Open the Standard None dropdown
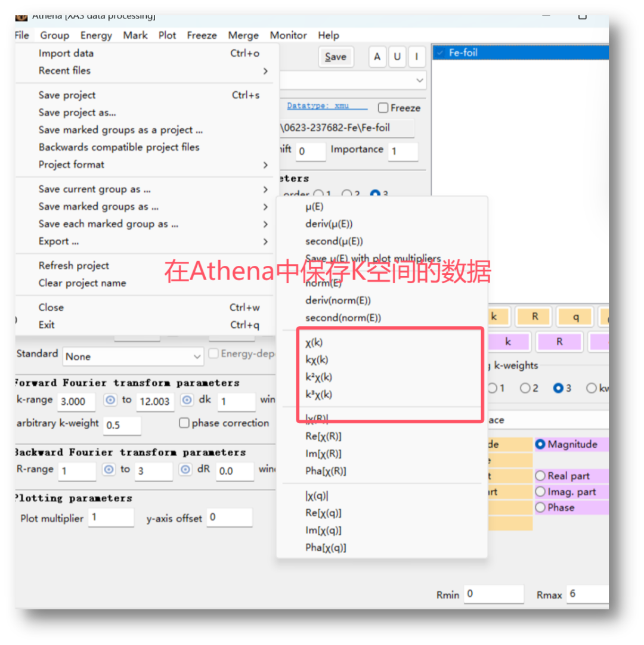 [133, 356]
